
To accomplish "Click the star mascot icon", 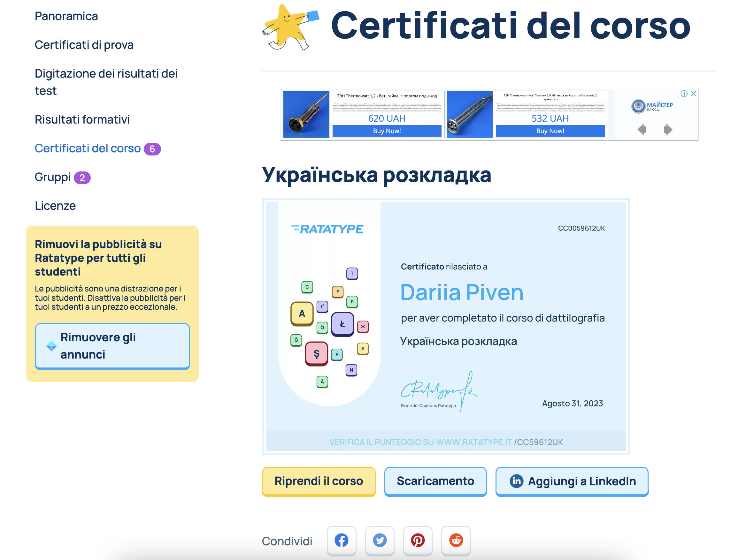I will click(x=291, y=27).
